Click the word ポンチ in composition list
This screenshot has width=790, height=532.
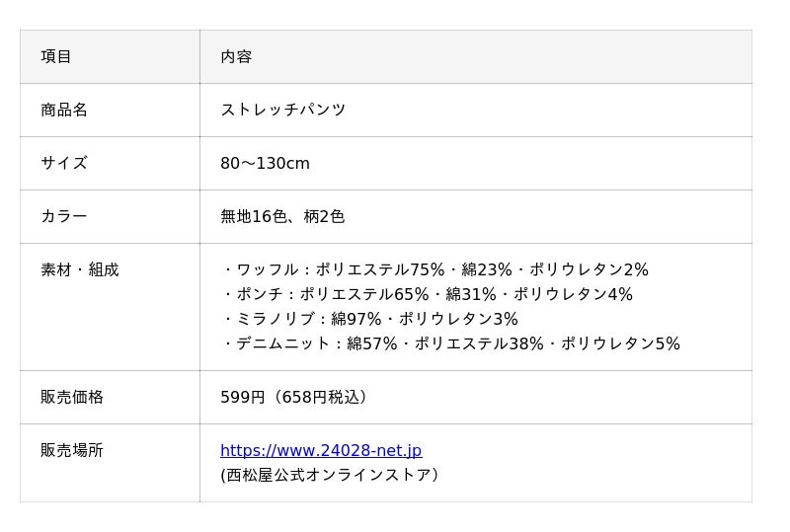pos(258,295)
